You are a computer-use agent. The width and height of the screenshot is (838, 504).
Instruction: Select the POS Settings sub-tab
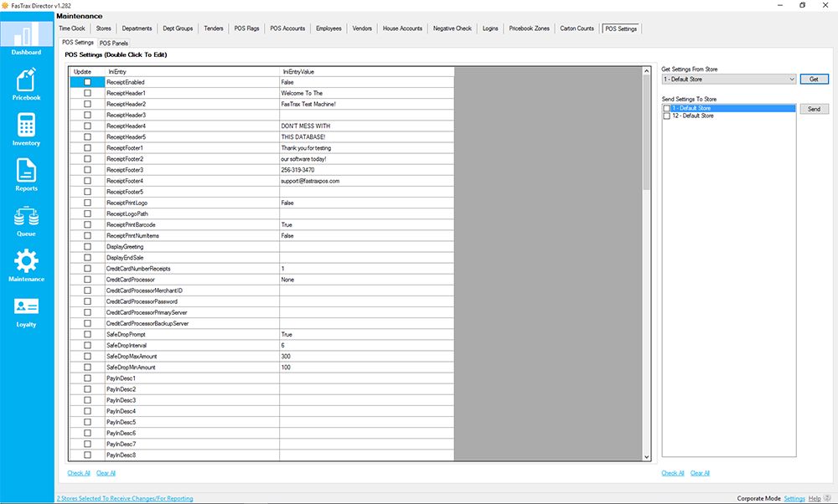[78, 42]
